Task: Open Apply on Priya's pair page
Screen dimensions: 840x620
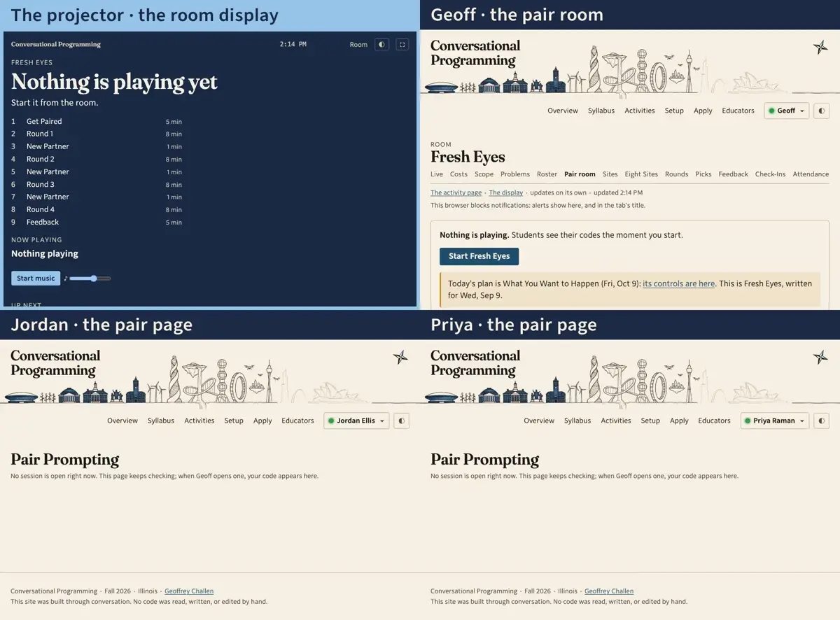Action: point(679,421)
